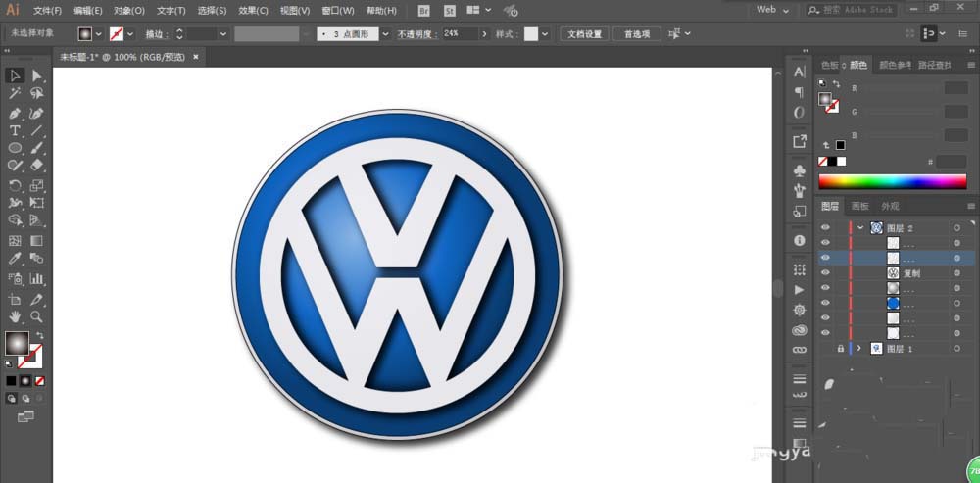
Task: Click the 文档设置 button
Action: [586, 33]
